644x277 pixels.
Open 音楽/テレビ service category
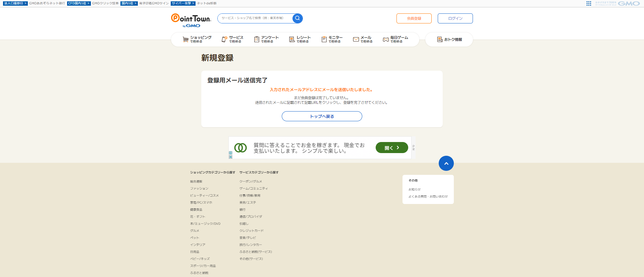coord(248,238)
